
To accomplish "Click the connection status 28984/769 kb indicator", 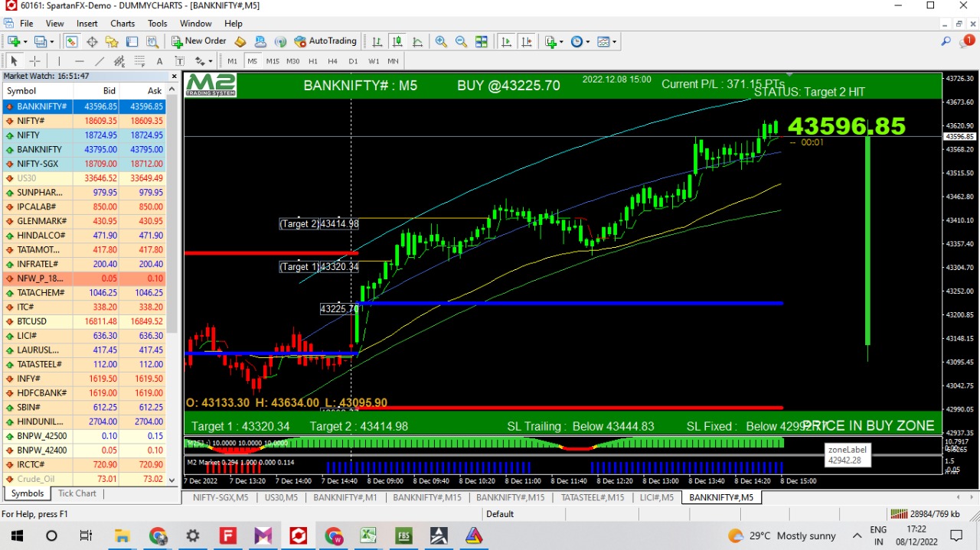I will pos(924,514).
